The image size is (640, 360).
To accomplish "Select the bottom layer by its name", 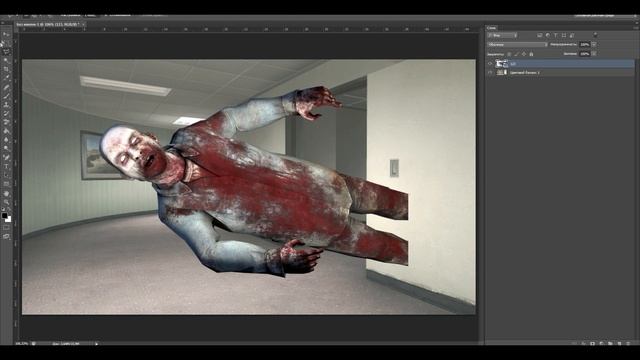I will tap(524, 72).
